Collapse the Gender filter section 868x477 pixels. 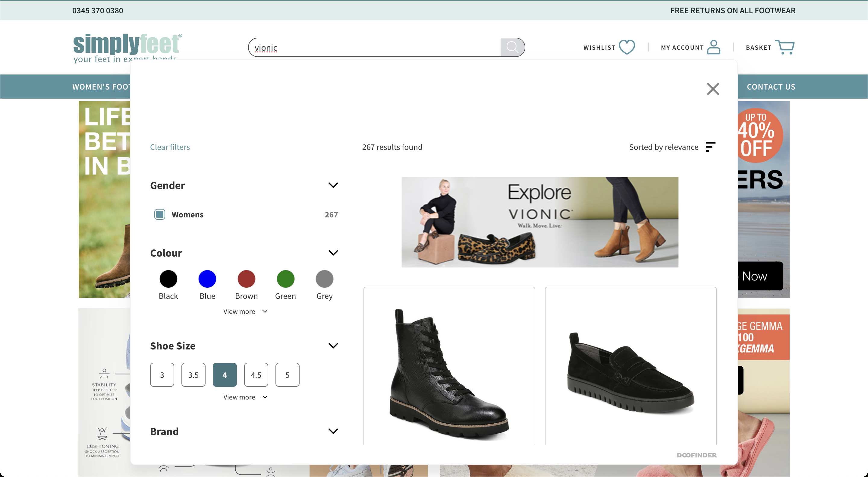pyautogui.click(x=333, y=185)
